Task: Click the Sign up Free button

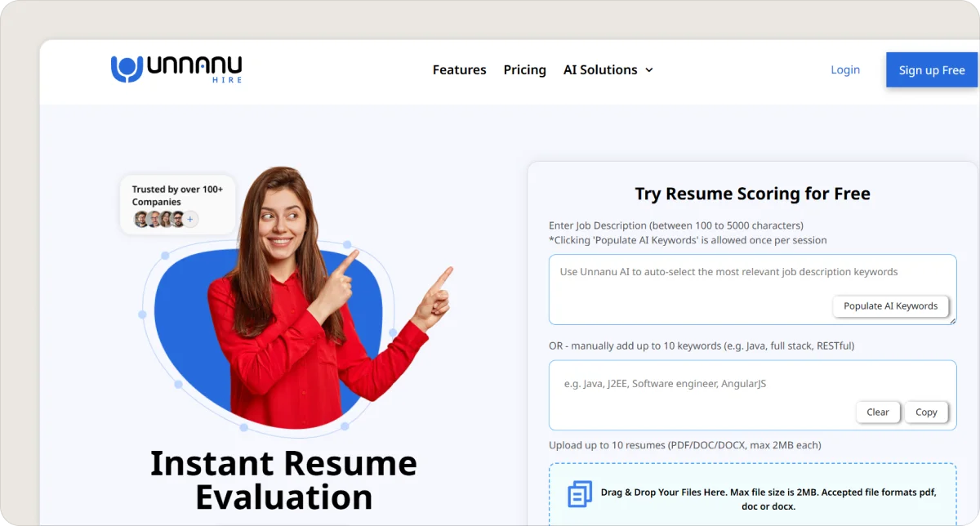Action: [x=932, y=70]
